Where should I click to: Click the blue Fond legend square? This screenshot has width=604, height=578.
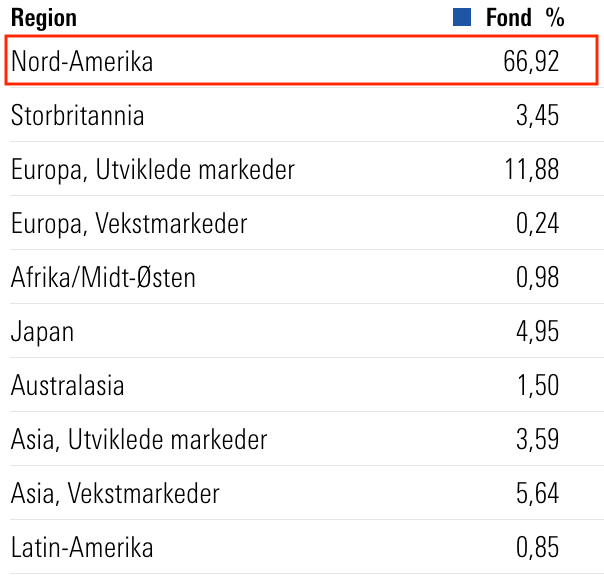click(462, 17)
